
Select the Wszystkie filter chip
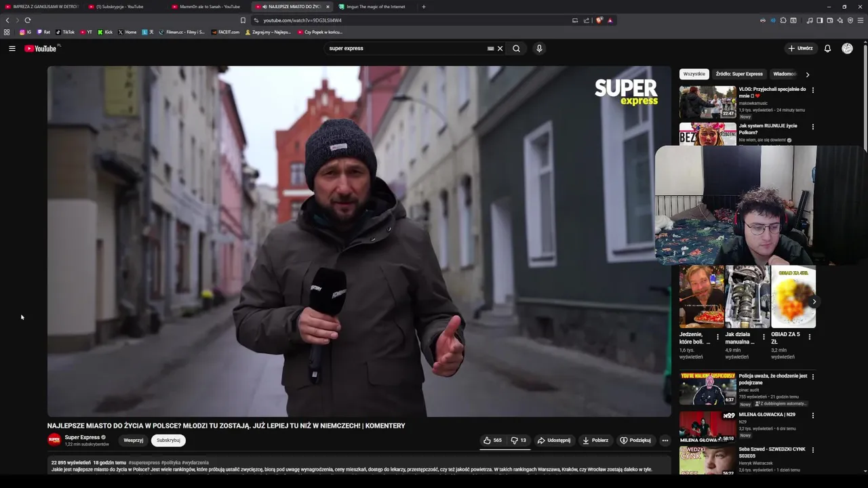(x=694, y=74)
